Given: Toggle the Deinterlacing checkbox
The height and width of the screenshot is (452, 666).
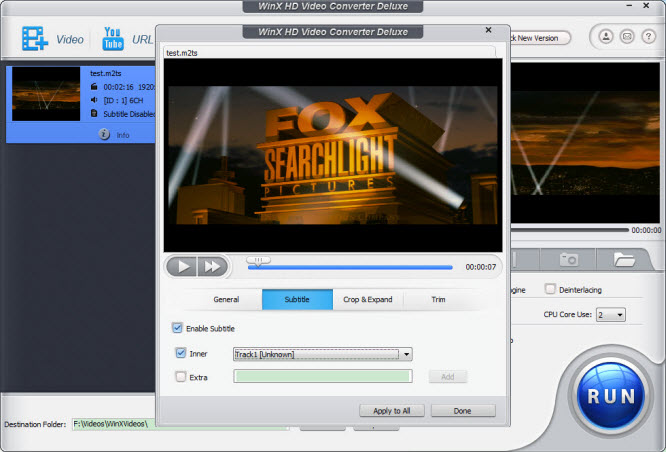Looking at the screenshot, I should 550,289.
